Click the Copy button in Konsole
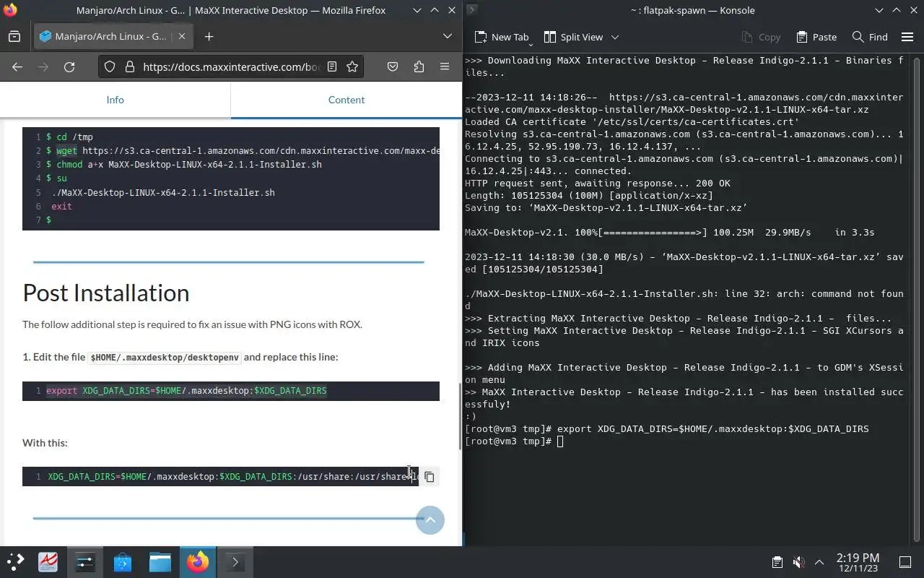 [761, 37]
